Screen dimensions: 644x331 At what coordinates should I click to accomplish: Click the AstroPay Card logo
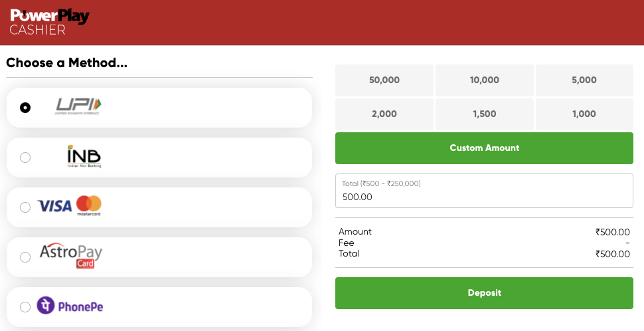pos(70,256)
